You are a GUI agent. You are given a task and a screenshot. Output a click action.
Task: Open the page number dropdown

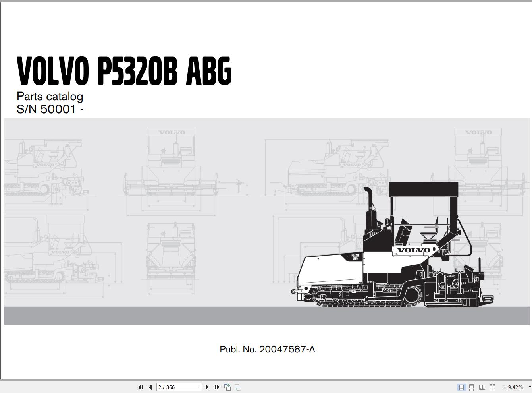point(199,387)
